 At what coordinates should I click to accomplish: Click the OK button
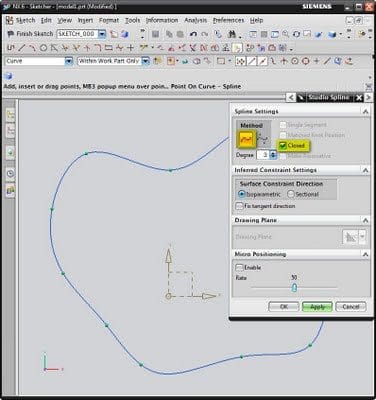click(x=284, y=307)
